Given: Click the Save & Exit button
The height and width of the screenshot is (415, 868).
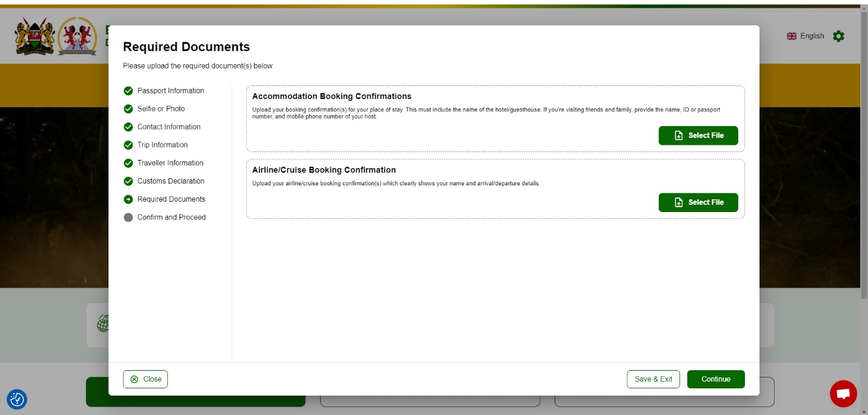Looking at the screenshot, I should point(653,379).
